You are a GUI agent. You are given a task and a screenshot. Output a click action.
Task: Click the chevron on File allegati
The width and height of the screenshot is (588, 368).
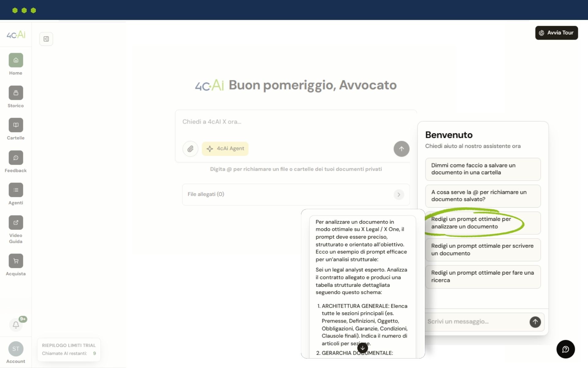pyautogui.click(x=399, y=194)
